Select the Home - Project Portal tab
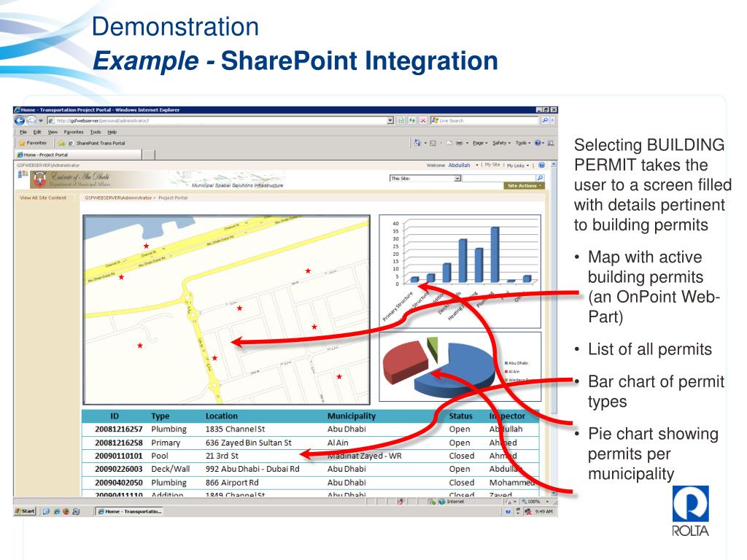 click(77, 155)
